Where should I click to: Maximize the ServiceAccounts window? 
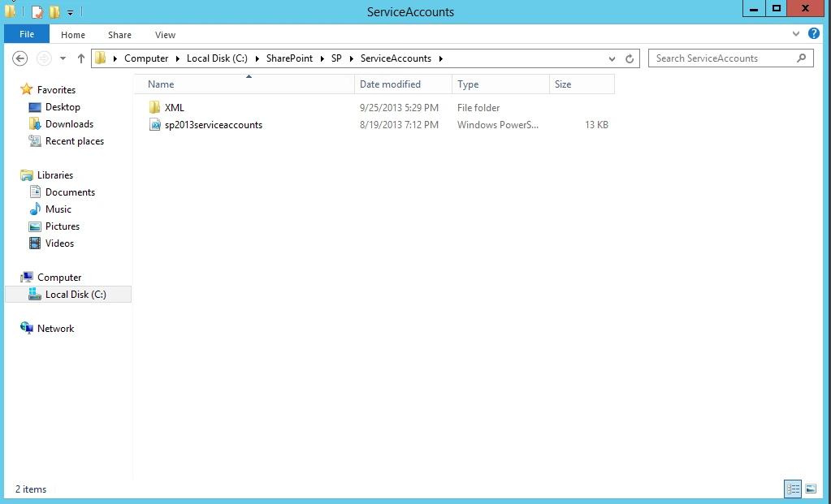click(x=777, y=8)
